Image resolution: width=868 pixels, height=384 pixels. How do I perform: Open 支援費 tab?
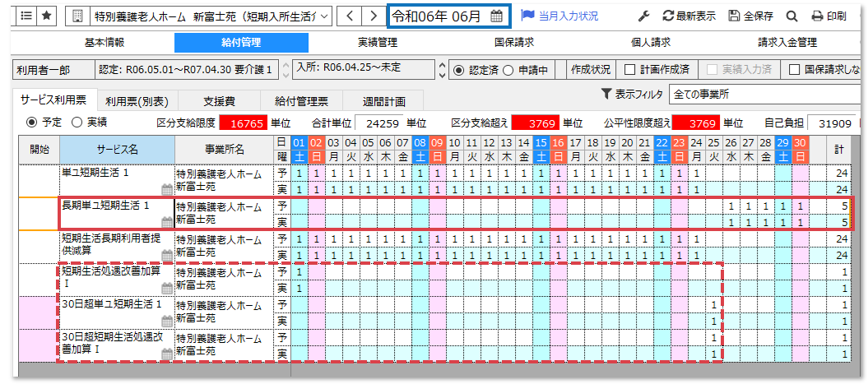pos(219,101)
